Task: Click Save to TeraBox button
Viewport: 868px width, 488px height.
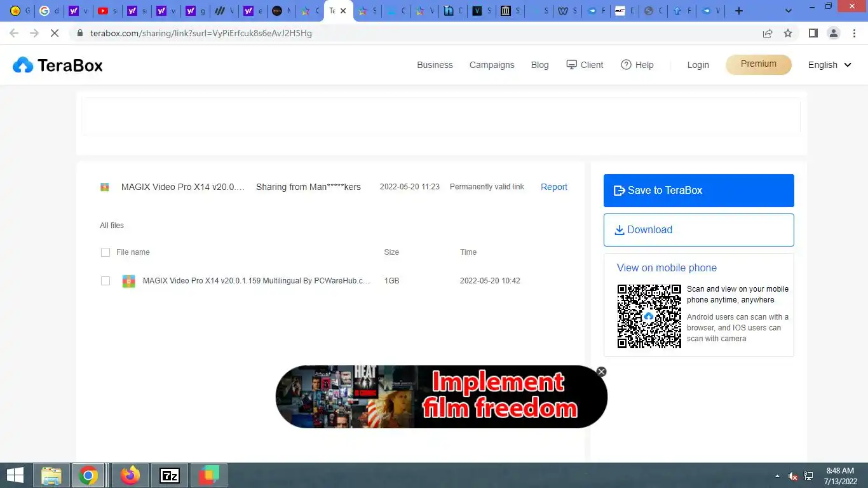Action: tap(699, 191)
